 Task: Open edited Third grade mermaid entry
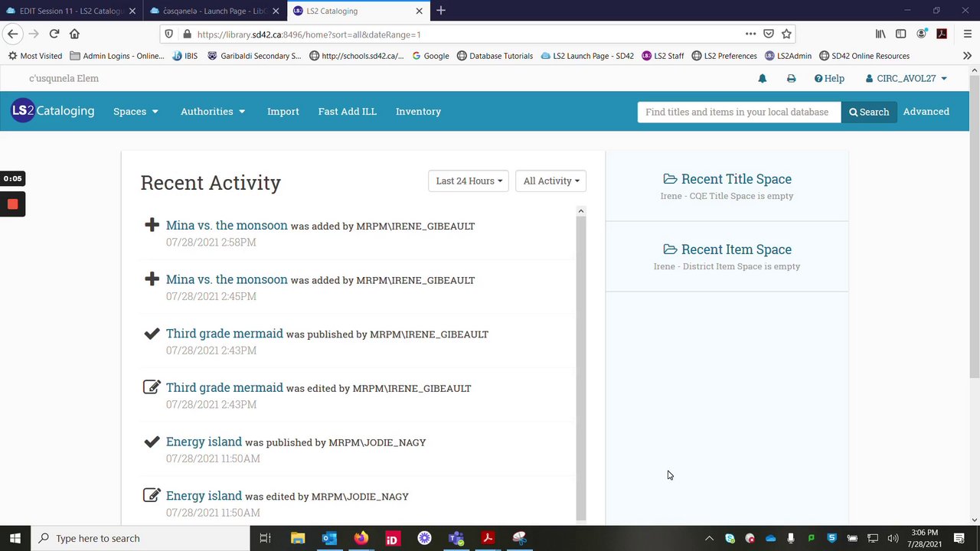coord(224,388)
